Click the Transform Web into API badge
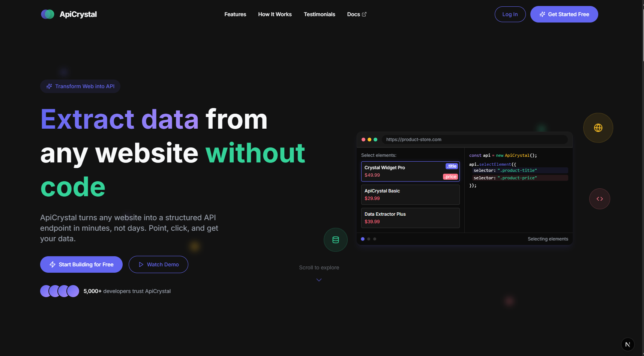The width and height of the screenshot is (644, 356). [x=80, y=86]
